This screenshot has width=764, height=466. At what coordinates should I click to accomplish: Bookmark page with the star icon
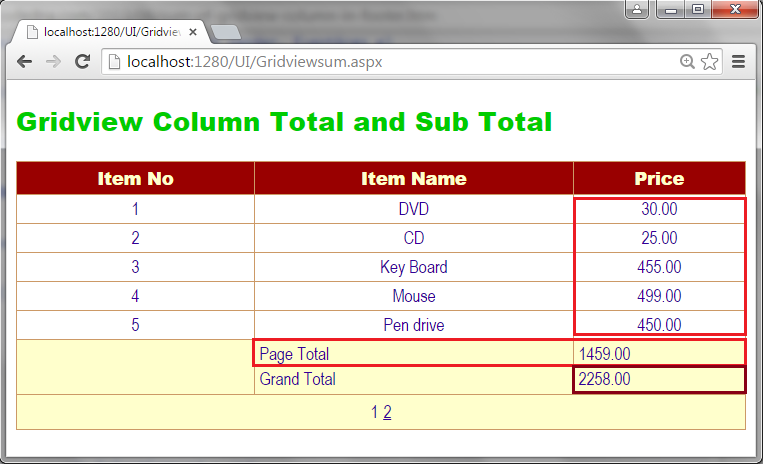709,61
